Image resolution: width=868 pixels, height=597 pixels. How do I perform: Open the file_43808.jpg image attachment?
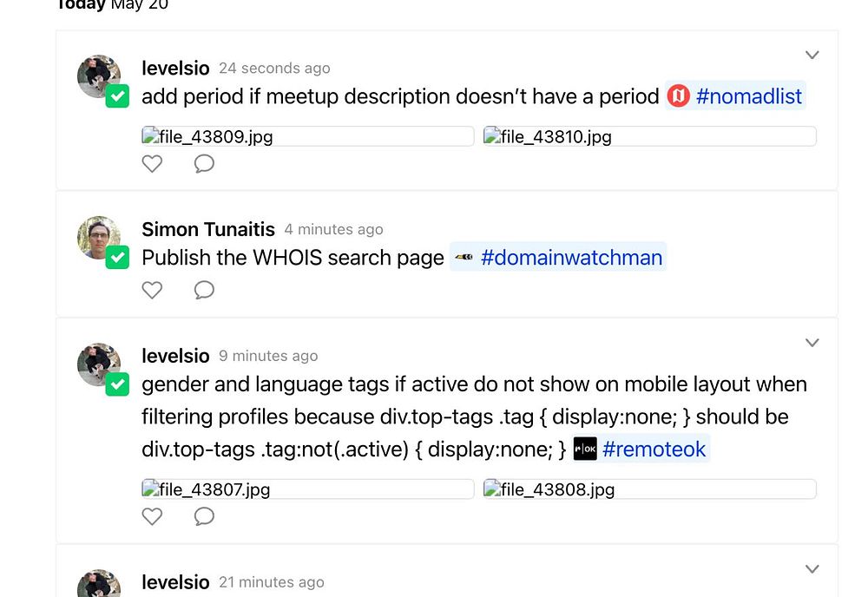pos(650,489)
